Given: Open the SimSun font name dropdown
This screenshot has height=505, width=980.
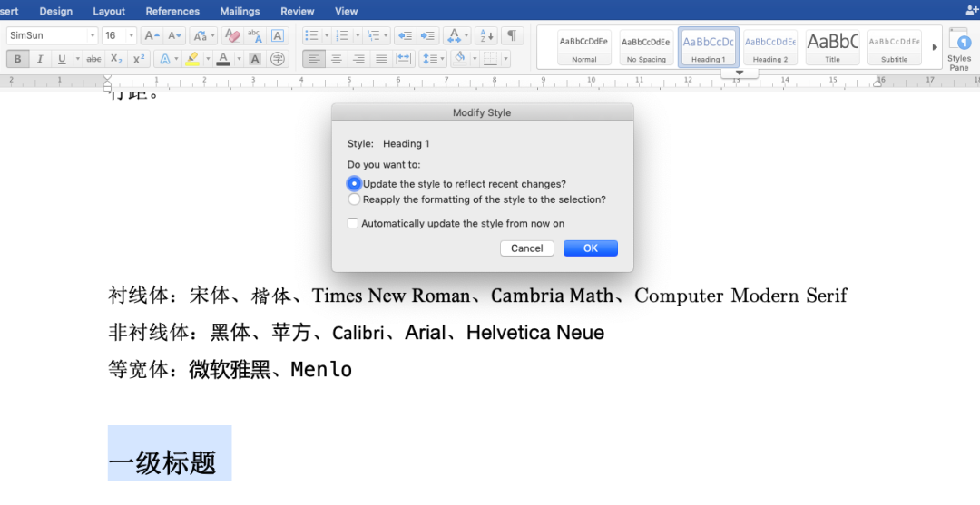Looking at the screenshot, I should (x=92, y=35).
